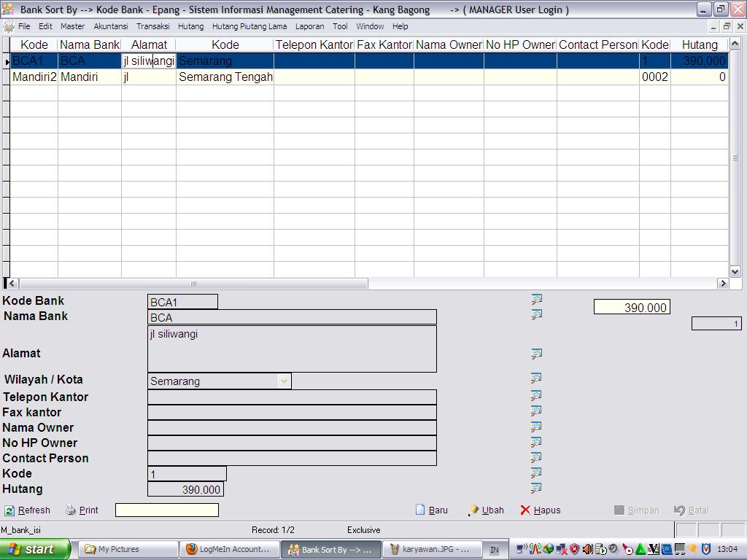The width and height of the screenshot is (747, 560).
Task: Click the search box next to Print
Action: (167, 510)
